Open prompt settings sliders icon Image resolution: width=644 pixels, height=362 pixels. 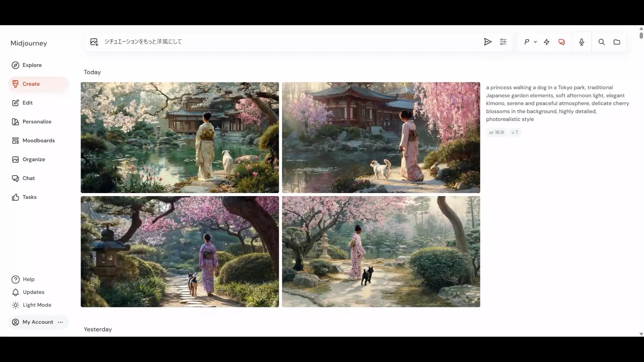pos(503,42)
